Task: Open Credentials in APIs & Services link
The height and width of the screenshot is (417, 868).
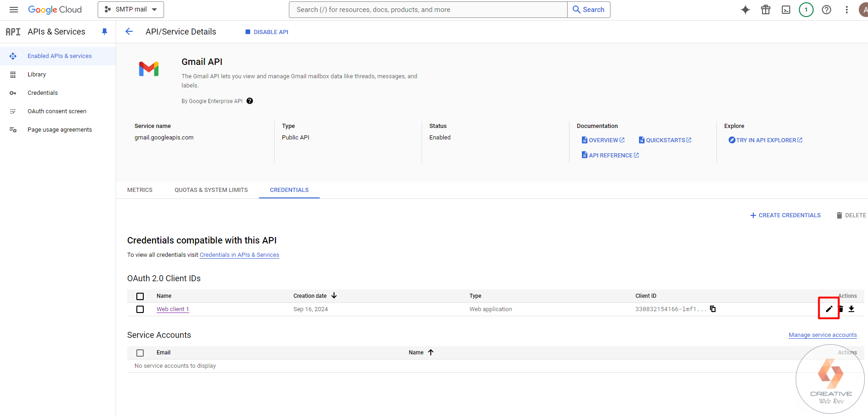Action: [x=240, y=255]
